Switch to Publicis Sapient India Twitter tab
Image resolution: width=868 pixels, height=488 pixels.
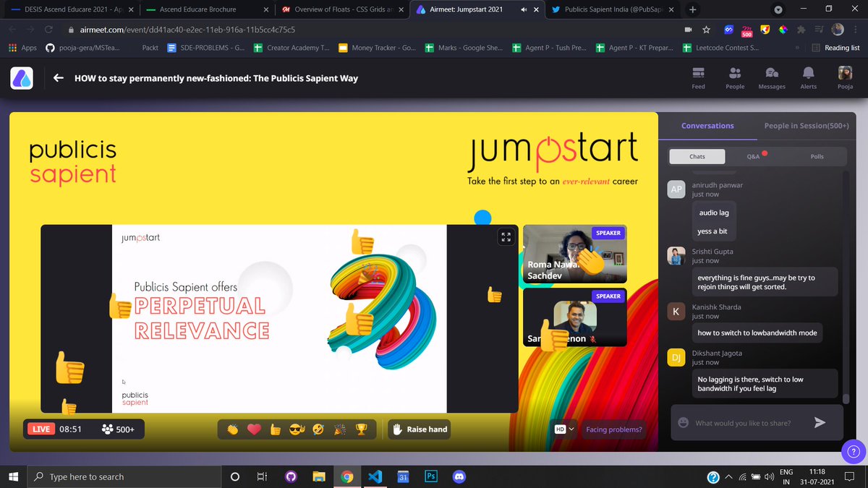click(614, 10)
